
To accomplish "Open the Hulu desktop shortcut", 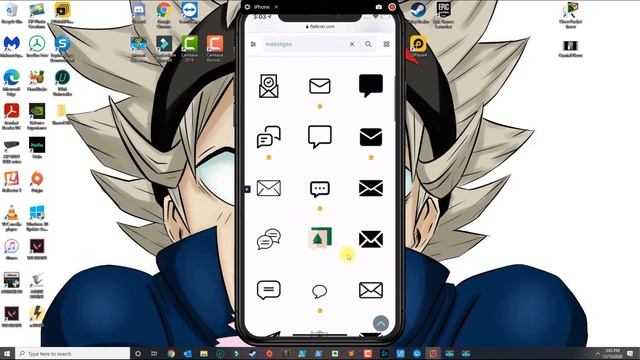I will pyautogui.click(x=37, y=148).
